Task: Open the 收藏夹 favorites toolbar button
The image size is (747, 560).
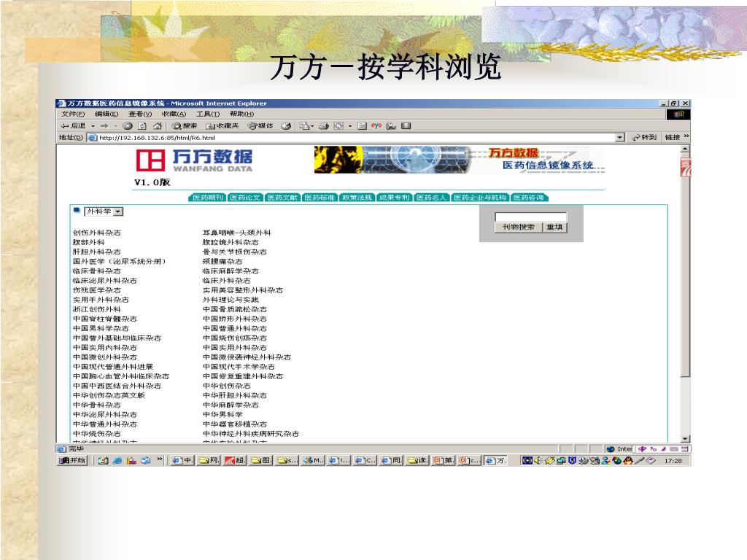Action: tap(222, 125)
